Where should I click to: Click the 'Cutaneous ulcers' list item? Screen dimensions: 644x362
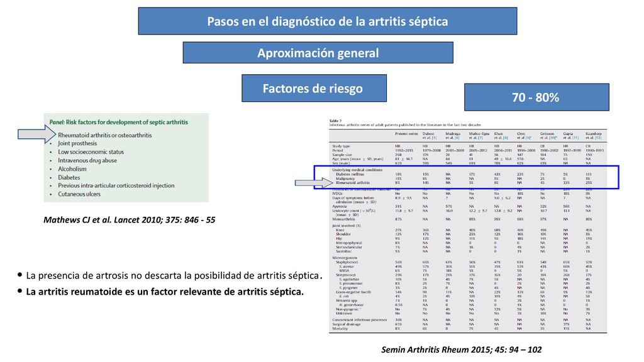(79, 194)
